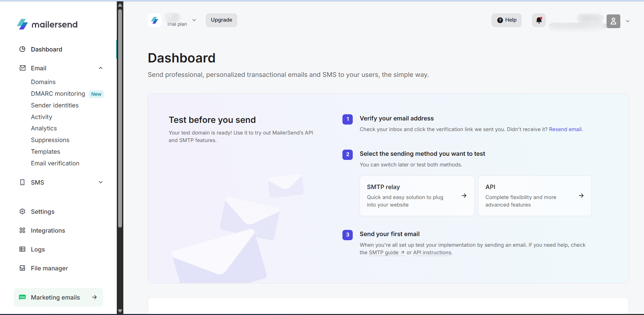644x315 pixels.
Task: Open Logs using the table icon
Action: [x=22, y=249]
